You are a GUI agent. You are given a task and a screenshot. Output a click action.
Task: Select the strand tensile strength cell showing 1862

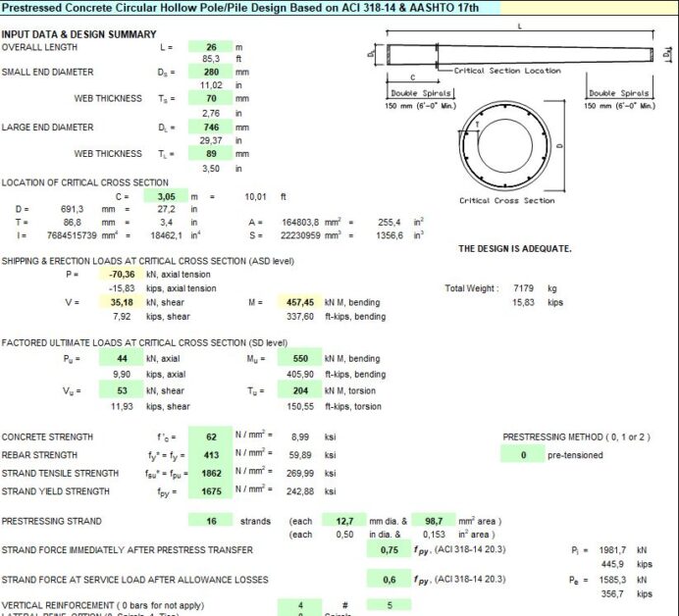tap(211, 473)
